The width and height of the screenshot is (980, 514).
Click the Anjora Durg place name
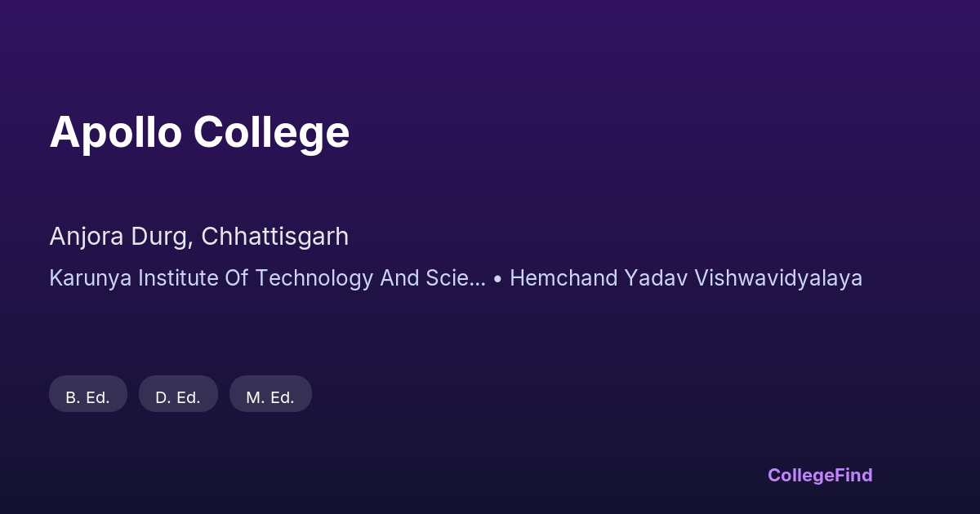click(x=121, y=237)
